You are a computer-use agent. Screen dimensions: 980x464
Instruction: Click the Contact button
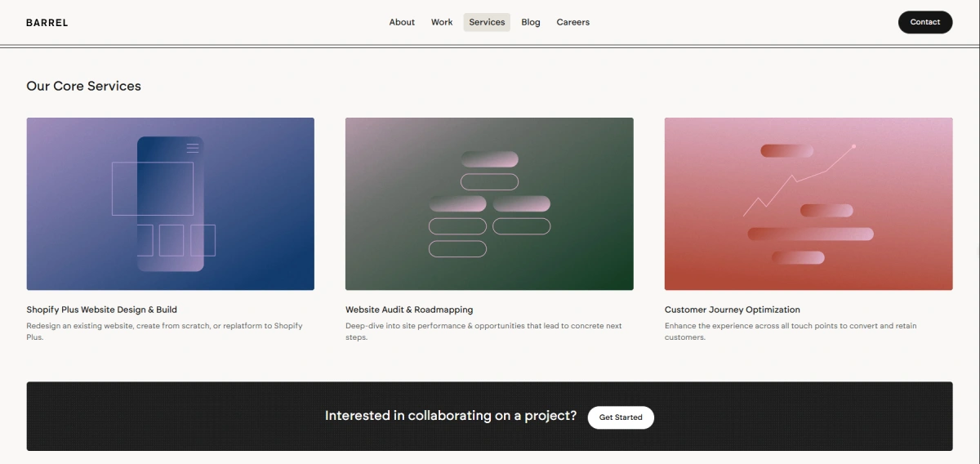click(925, 22)
